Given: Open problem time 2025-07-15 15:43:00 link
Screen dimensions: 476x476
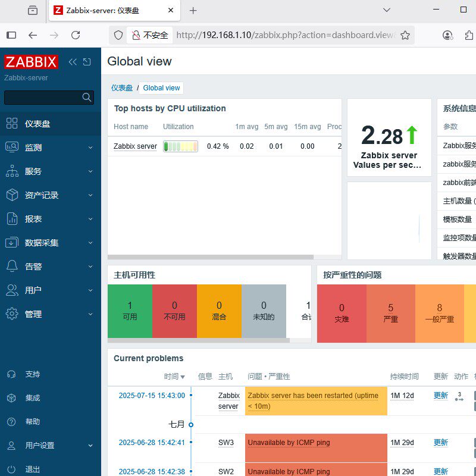Looking at the screenshot, I should pyautogui.click(x=152, y=396).
